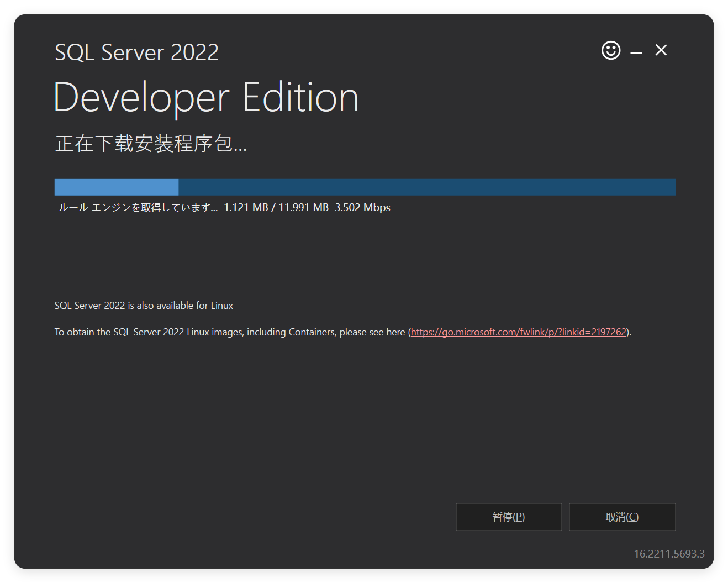Image resolution: width=728 pixels, height=583 pixels.
Task: Click the ルール エンジンを取得しています status text
Action: (138, 207)
